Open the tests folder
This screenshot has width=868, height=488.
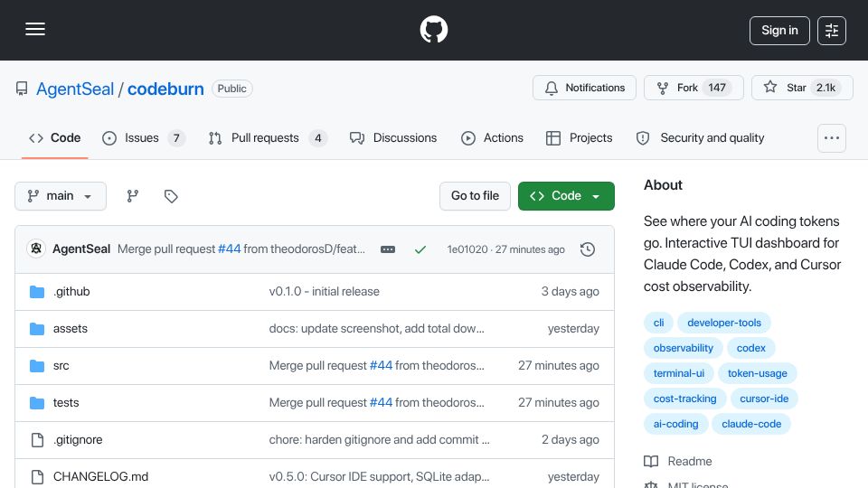click(x=66, y=403)
